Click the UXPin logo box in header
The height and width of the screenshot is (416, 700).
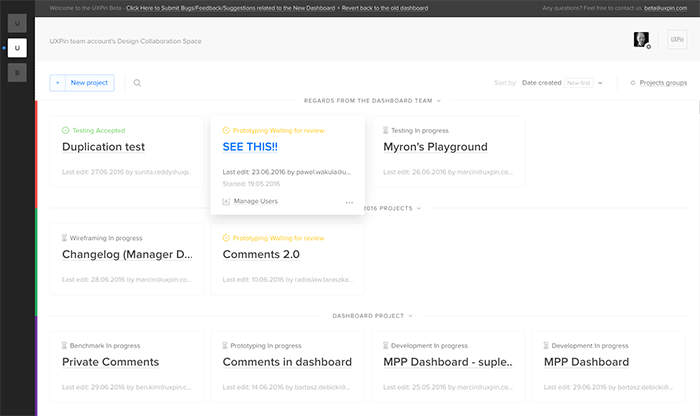coord(677,40)
